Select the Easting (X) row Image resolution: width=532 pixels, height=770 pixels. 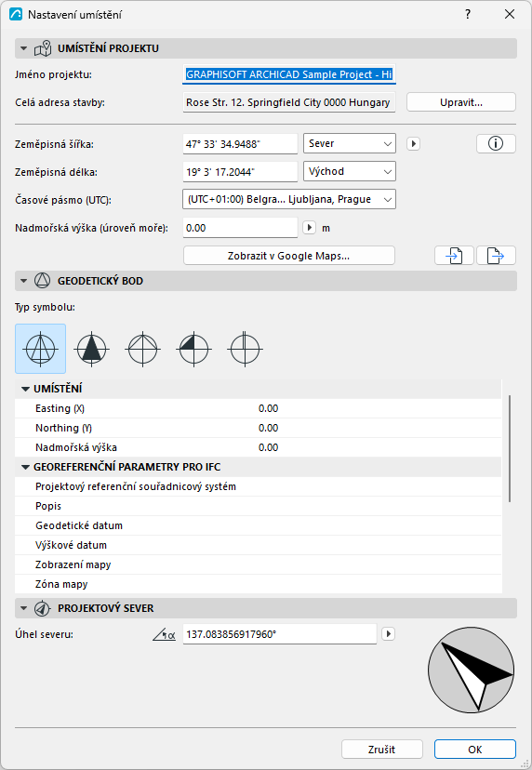pyautogui.click(x=259, y=408)
